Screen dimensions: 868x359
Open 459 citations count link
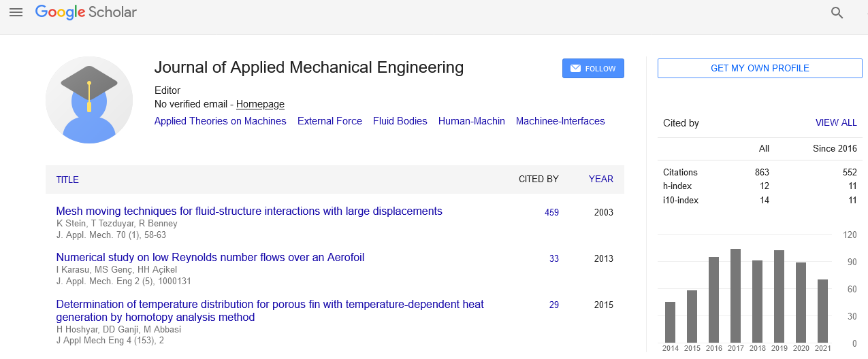[551, 212]
